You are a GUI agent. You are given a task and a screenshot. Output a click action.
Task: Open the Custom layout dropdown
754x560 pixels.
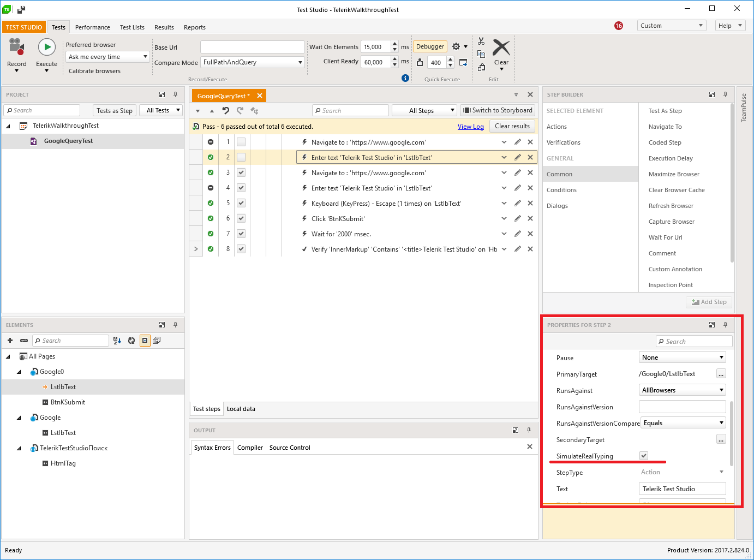point(672,26)
